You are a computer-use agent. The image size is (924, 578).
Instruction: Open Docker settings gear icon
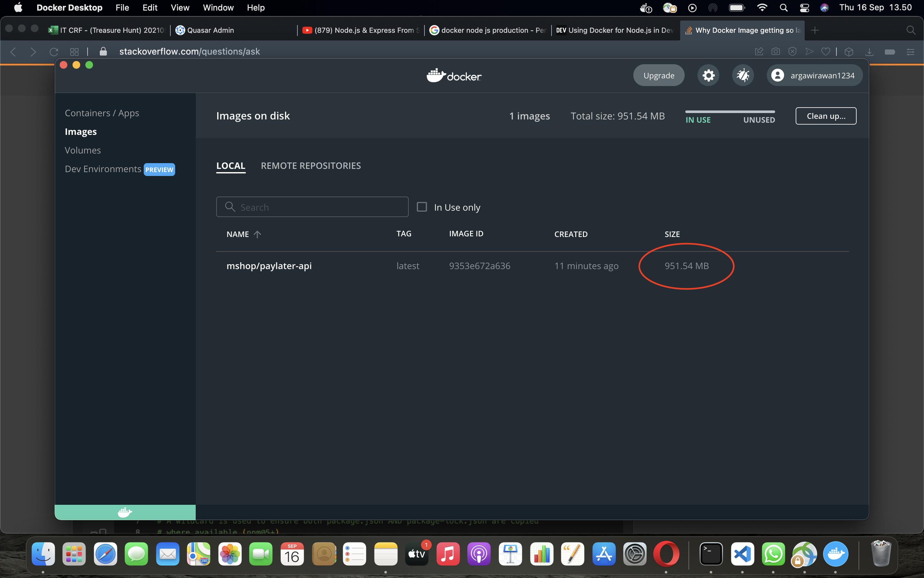point(708,75)
